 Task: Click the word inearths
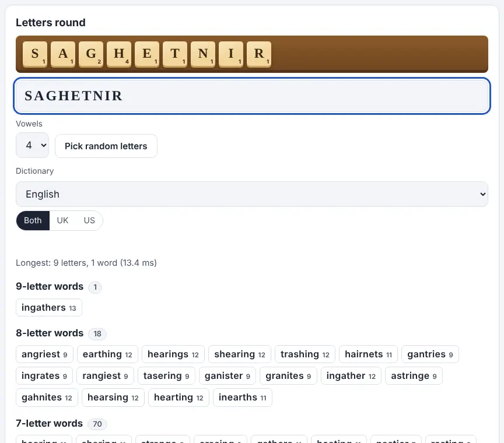(243, 398)
